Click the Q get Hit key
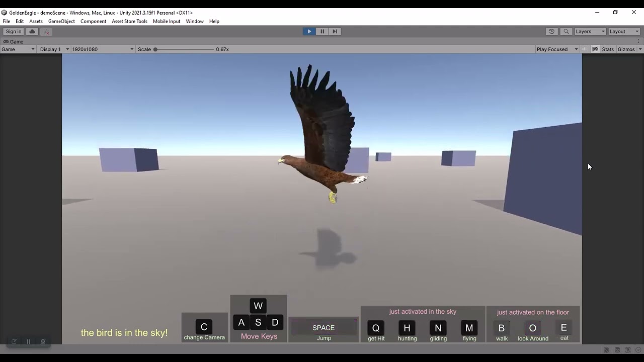The width and height of the screenshot is (644, 362). tap(376, 328)
